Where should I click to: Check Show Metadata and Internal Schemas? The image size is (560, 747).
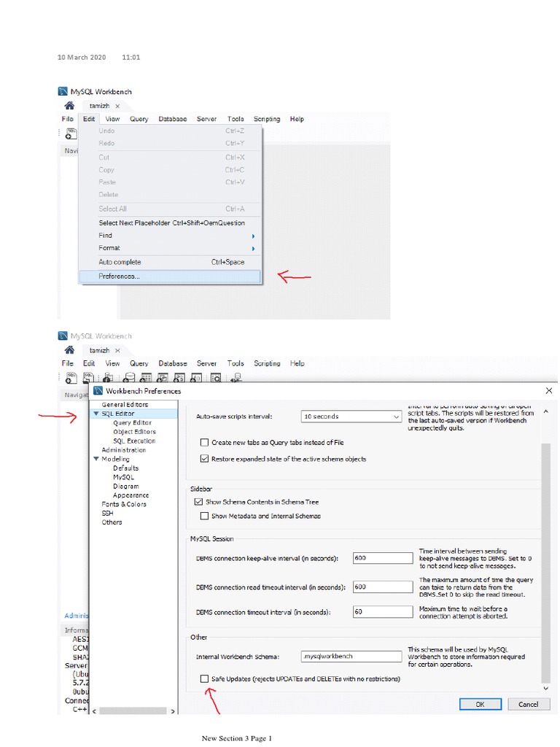tap(204, 516)
